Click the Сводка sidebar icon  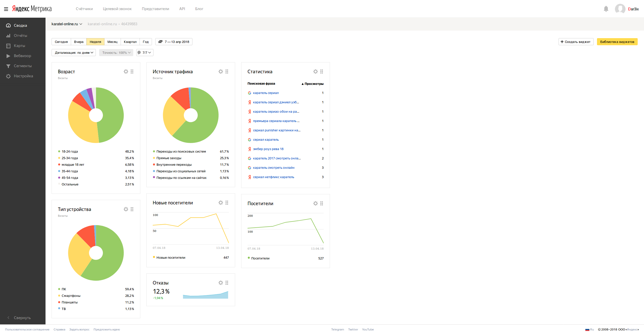pos(8,26)
